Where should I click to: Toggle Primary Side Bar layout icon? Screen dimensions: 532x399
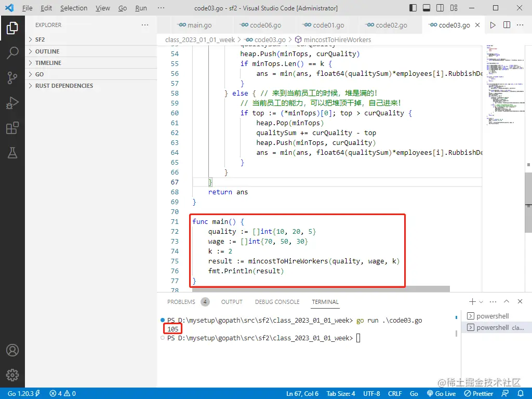point(413,8)
